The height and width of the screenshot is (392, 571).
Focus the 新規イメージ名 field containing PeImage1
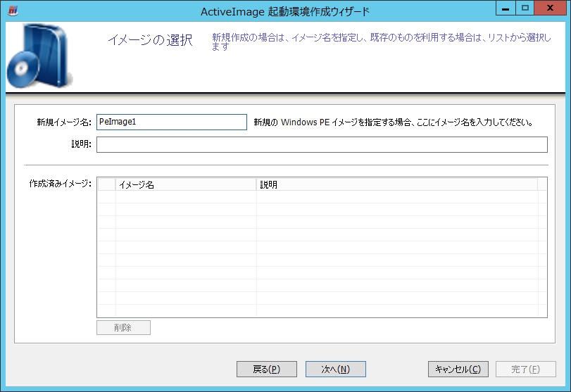tap(172, 122)
